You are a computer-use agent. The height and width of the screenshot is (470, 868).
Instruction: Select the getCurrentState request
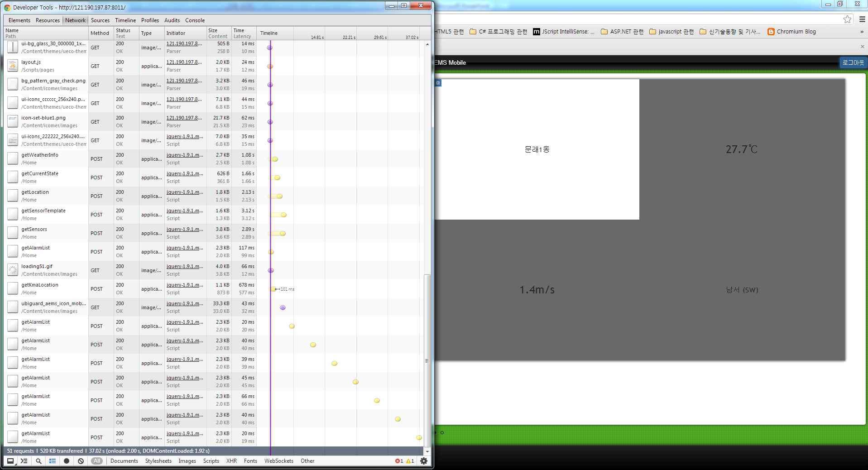(214, 177)
